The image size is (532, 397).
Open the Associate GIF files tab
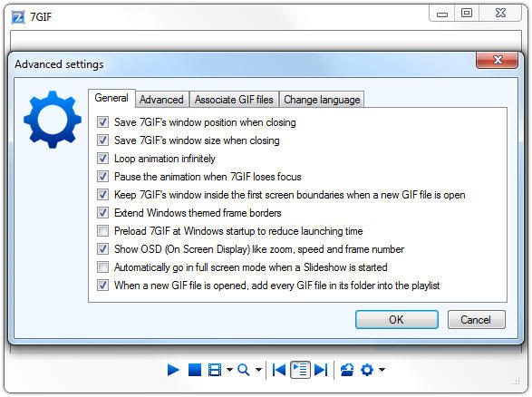234,100
